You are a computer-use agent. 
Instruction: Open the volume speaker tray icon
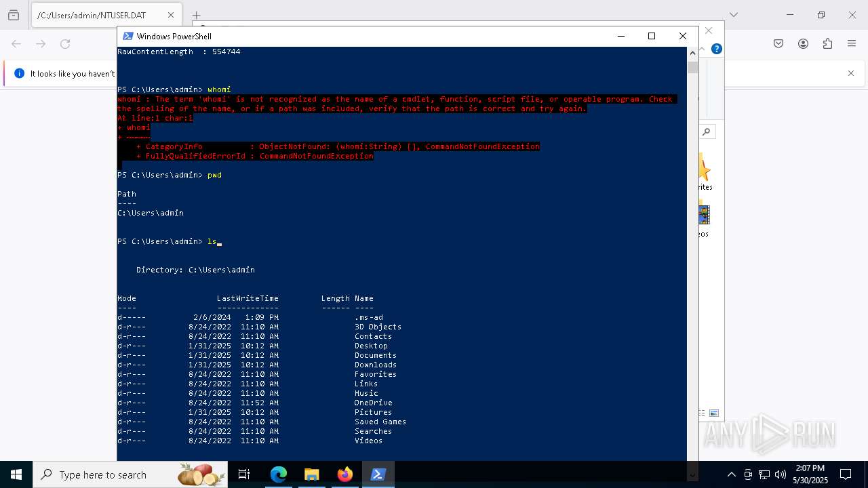pyautogui.click(x=781, y=474)
